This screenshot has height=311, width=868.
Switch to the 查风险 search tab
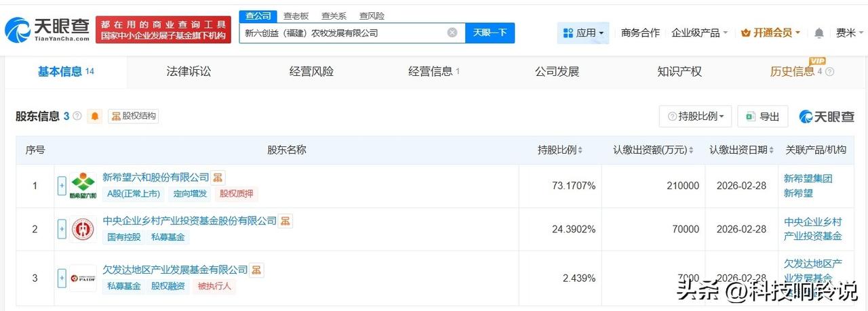(x=372, y=15)
